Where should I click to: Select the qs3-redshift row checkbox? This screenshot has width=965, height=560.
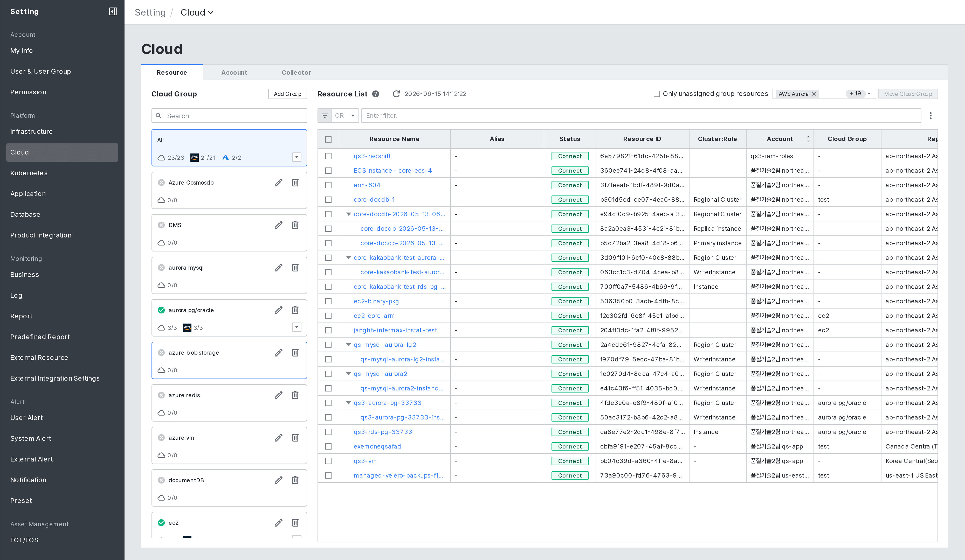point(328,156)
